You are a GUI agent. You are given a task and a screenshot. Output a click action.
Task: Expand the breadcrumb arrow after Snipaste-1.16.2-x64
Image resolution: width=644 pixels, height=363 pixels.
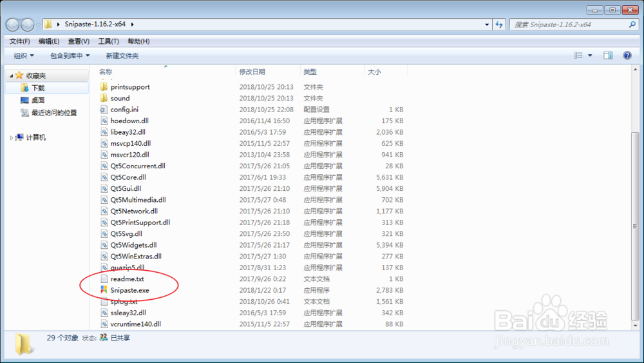(x=132, y=25)
